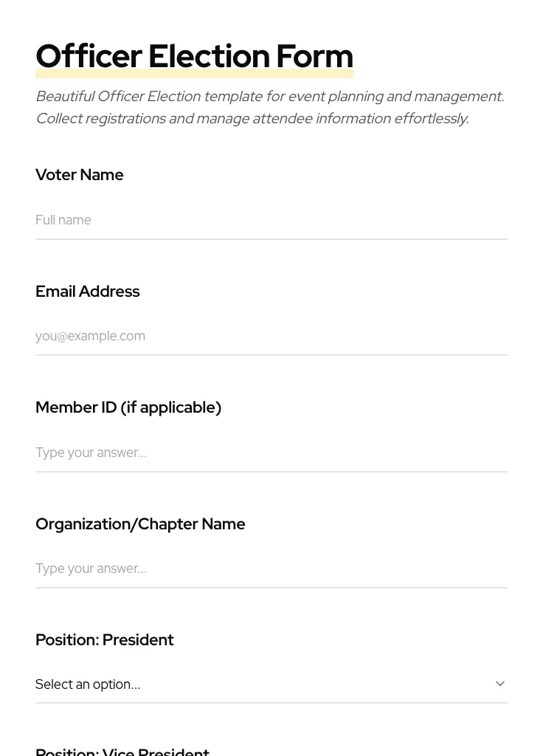
Task: Click the 'Voter Name' field label
Action: pos(80,175)
